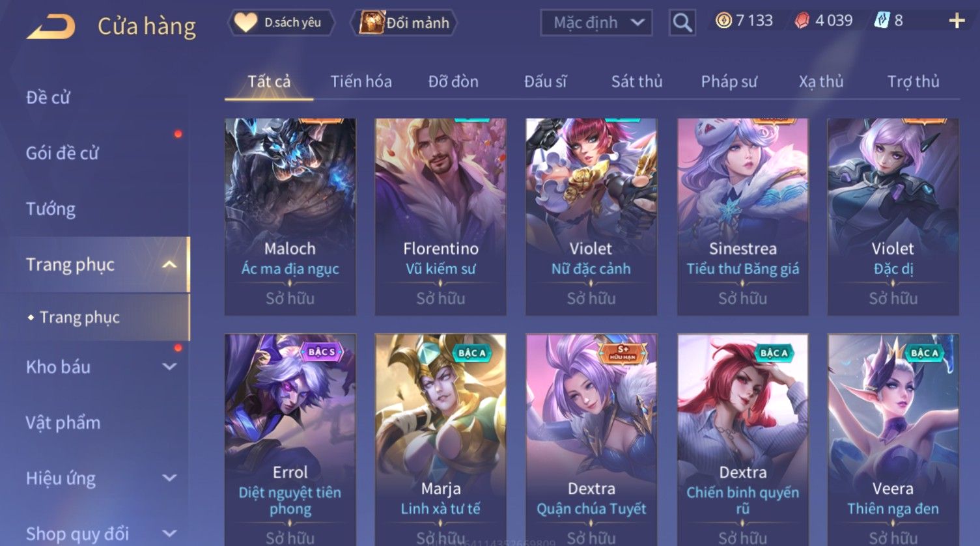
Task: Switch to the Tiến hóa tab
Action: coord(361,81)
